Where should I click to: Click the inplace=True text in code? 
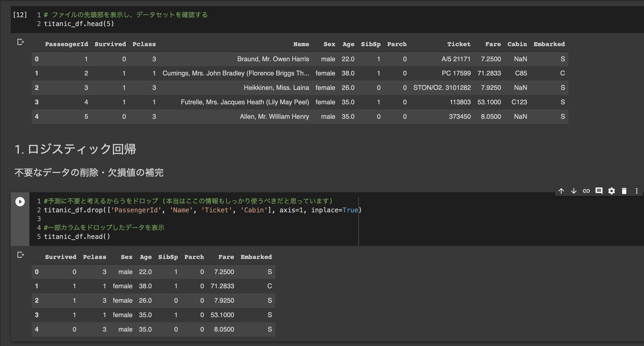[x=335, y=210]
